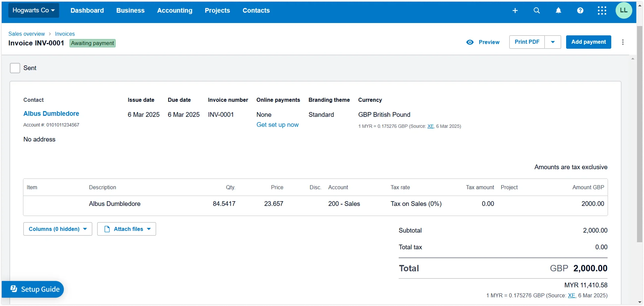This screenshot has width=644, height=306.
Task: Go to Invoices breadcrumb link
Action: [65, 34]
